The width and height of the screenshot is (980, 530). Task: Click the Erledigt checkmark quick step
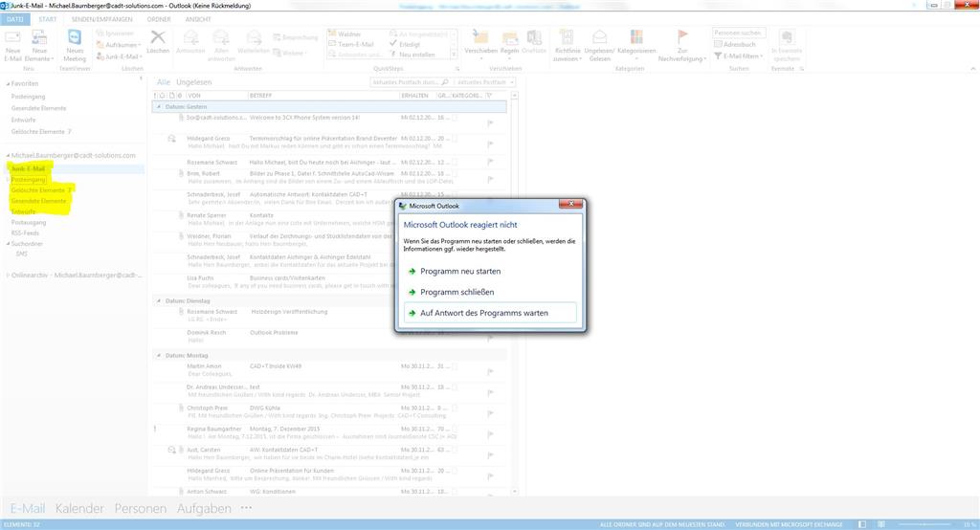tap(405, 44)
